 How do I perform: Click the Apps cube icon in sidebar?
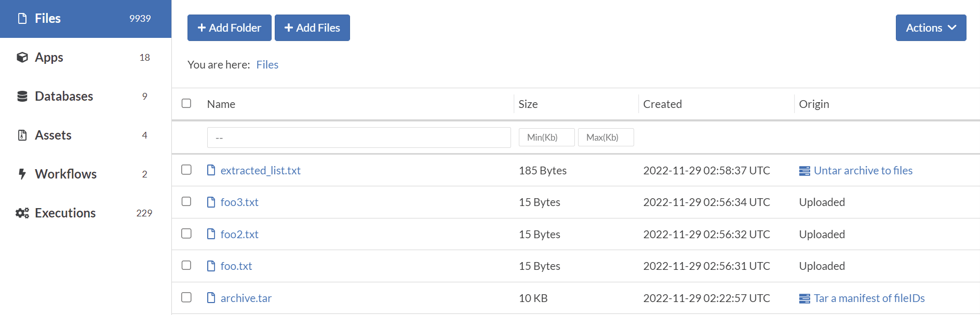coord(22,57)
